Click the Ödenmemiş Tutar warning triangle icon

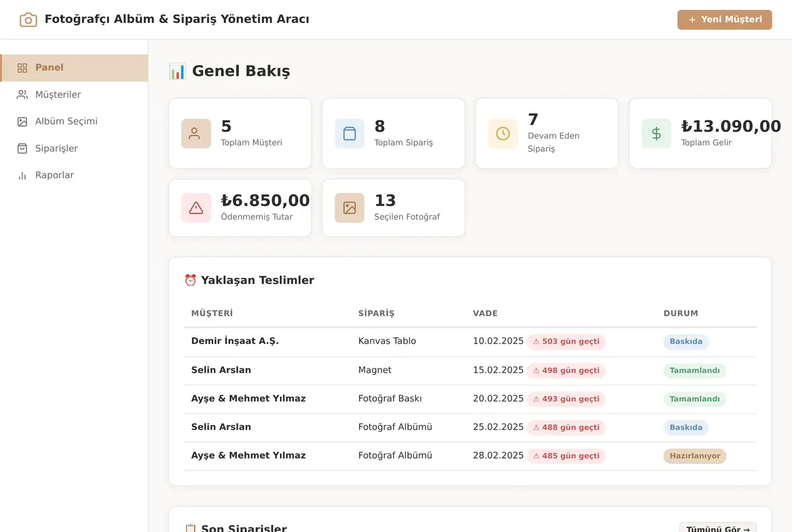tap(196, 208)
